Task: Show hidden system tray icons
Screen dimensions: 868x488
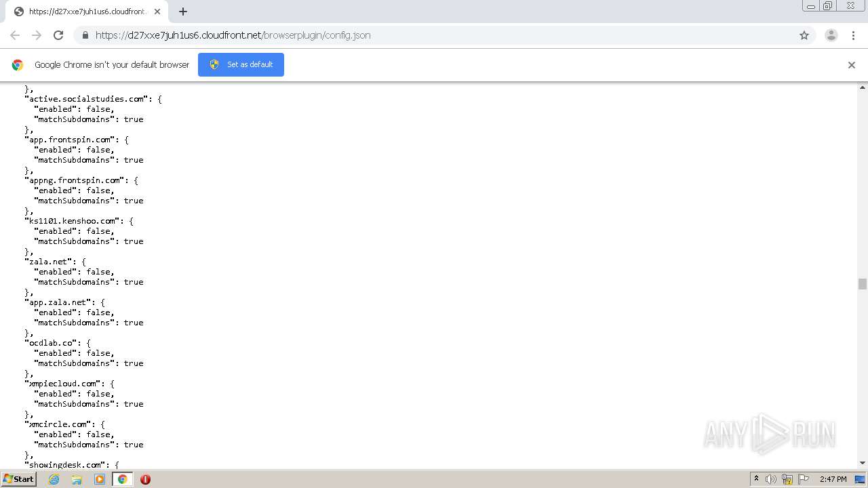Action: coord(756,479)
